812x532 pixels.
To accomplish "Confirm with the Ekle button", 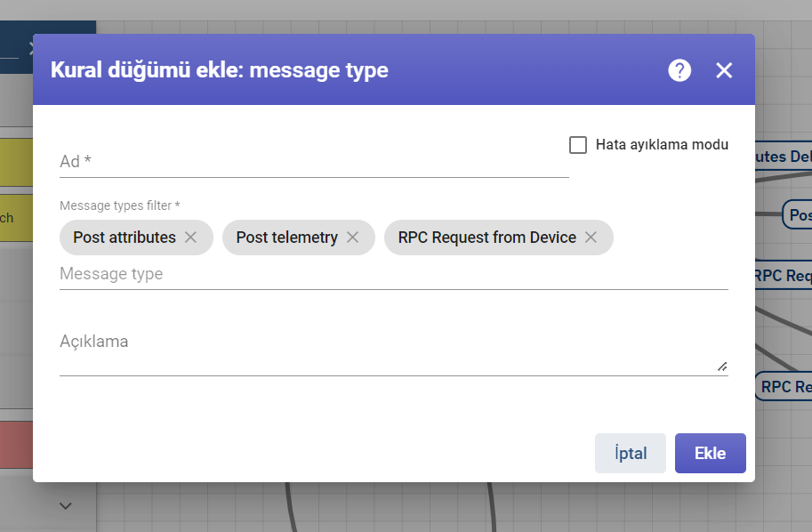I will (x=710, y=453).
